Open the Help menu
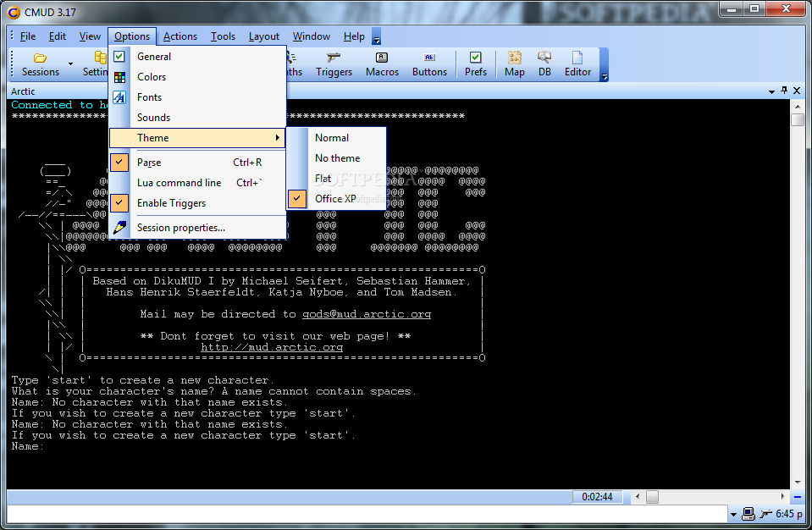This screenshot has height=530, width=812. pos(354,36)
